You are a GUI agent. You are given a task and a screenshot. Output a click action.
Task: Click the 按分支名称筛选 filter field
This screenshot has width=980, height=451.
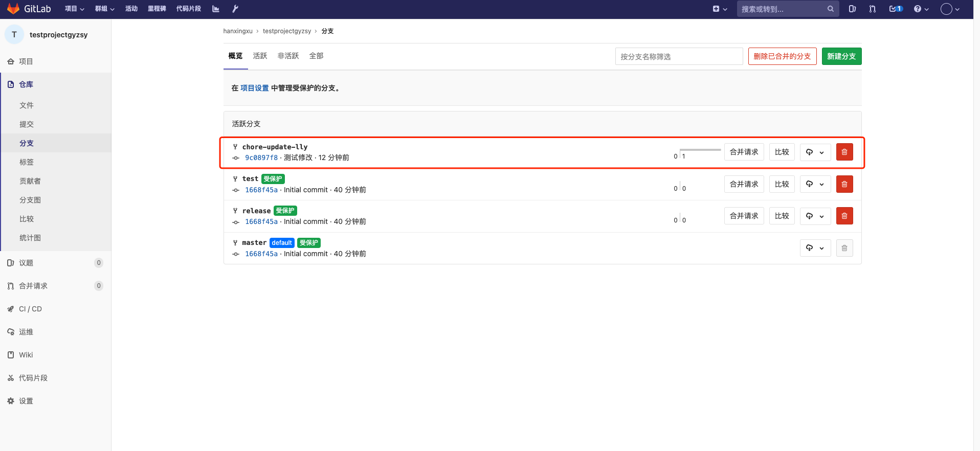coord(679,56)
